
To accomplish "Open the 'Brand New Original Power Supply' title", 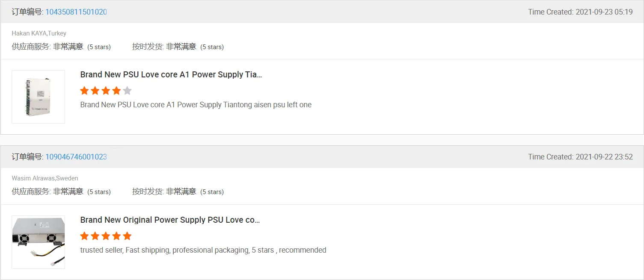I will point(170,220).
